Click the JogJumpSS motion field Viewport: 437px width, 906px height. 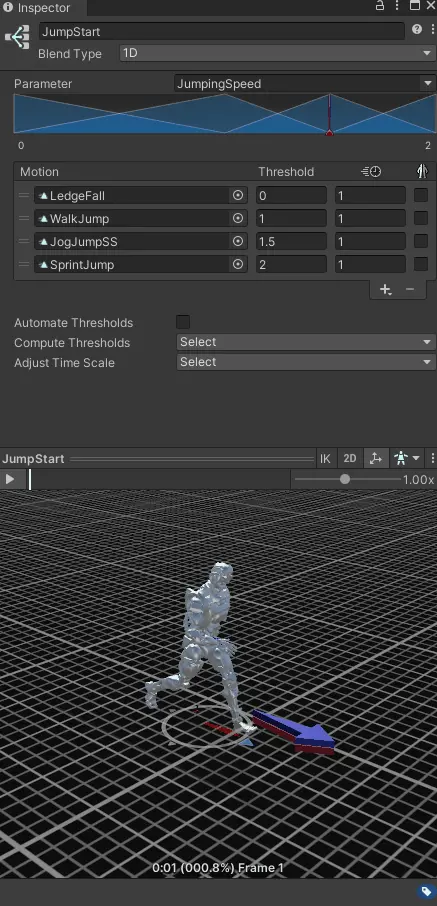click(x=140, y=242)
